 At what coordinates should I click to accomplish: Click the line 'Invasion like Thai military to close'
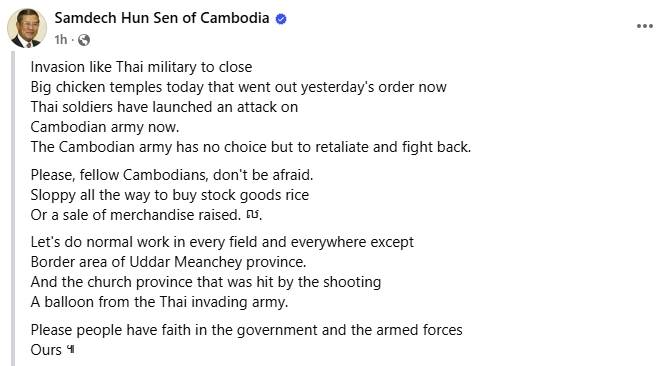141,67
